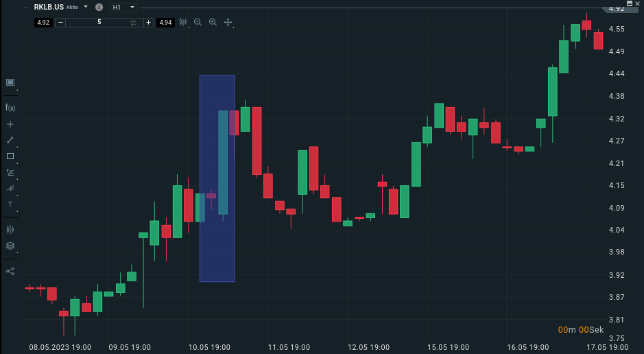Click the 08.05.2023 19:00 time label
Image resolution: width=644 pixels, height=354 pixels.
(60, 347)
